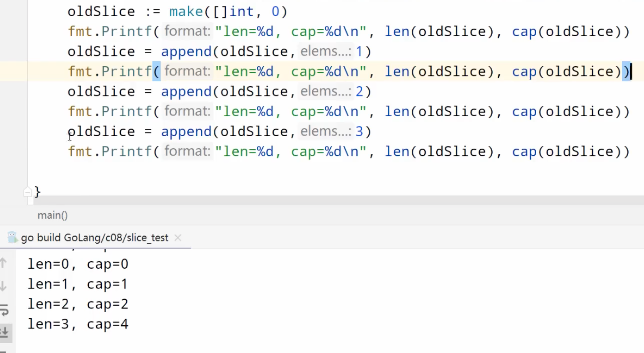Select the go build GoLang/c08/slice_test tab
644x353 pixels.
[94, 238]
